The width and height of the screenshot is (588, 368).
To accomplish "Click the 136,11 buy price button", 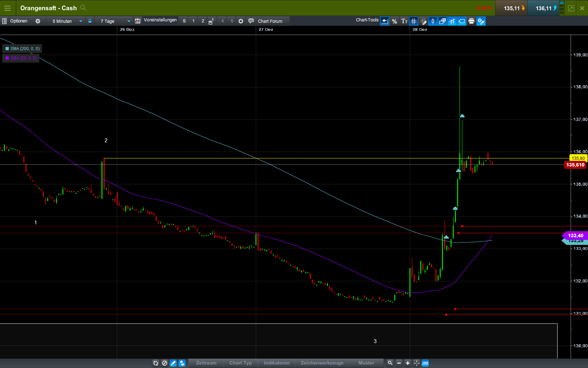I will (x=543, y=8).
